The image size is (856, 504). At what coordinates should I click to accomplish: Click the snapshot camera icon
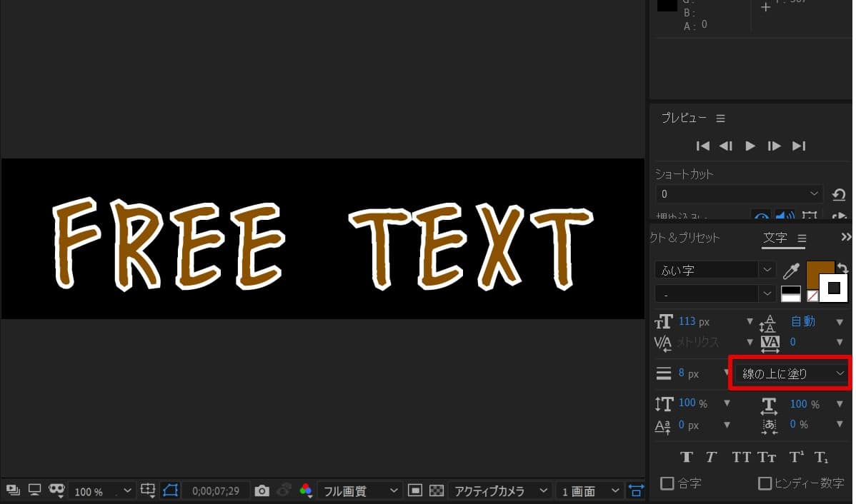pos(262,491)
